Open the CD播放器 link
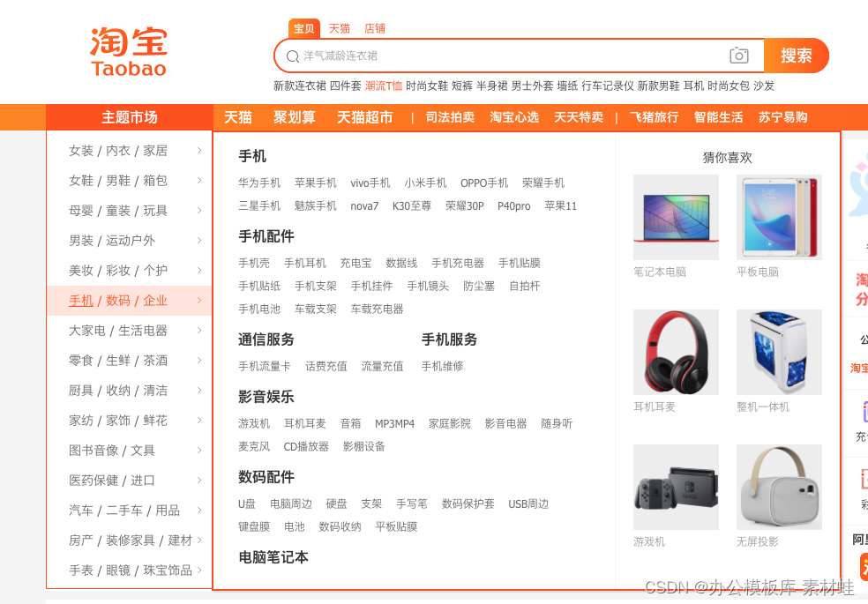The width and height of the screenshot is (868, 604). click(x=306, y=446)
